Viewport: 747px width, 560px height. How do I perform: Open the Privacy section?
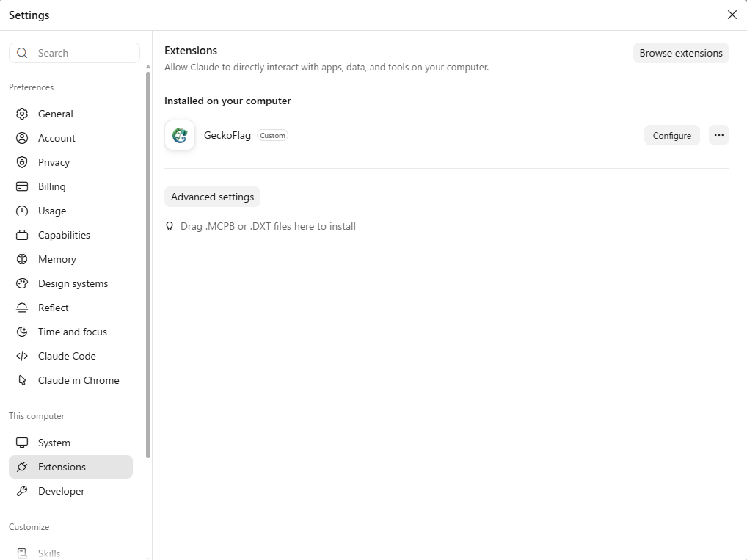70,162
